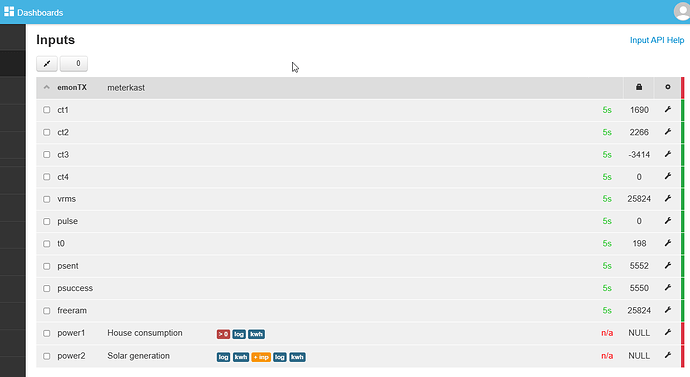
Task: Click the orange +inp tag on power2
Action: point(261,357)
